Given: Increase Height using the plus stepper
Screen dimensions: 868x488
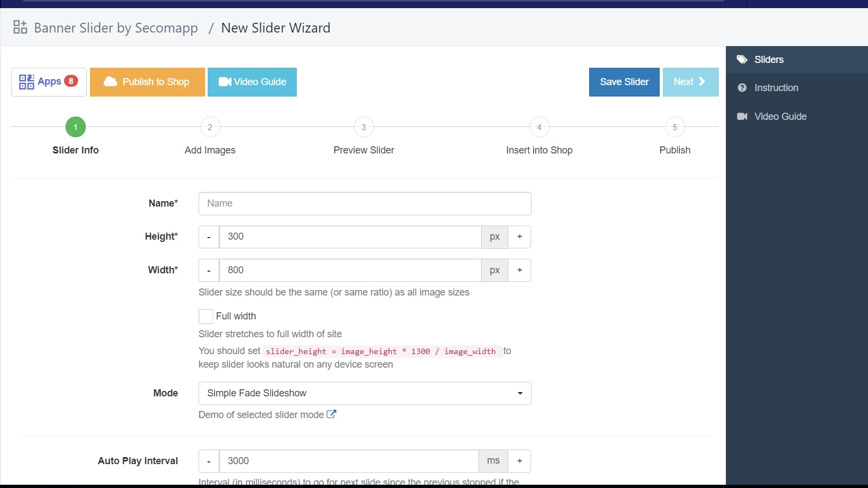Looking at the screenshot, I should pos(519,236).
